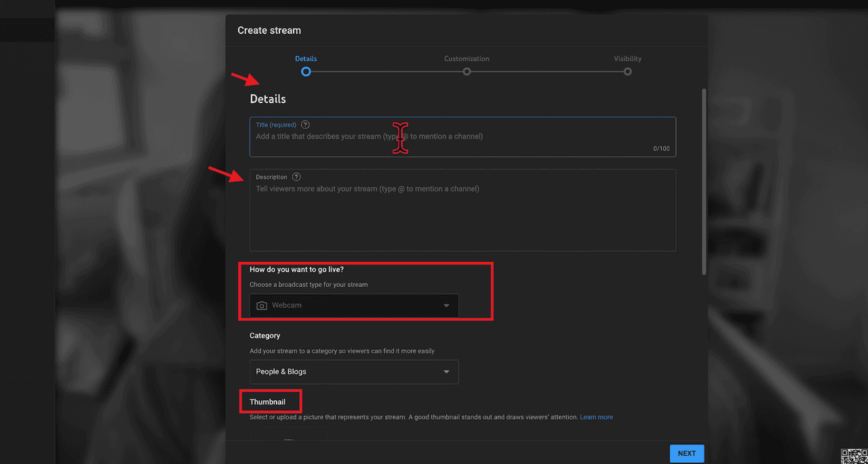
Task: Click the Webcam dropdown chevron arrow
Action: tap(446, 305)
